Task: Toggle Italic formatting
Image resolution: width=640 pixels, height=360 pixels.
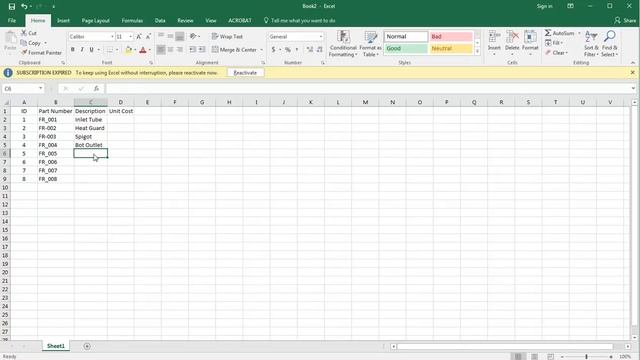Action: click(82, 49)
